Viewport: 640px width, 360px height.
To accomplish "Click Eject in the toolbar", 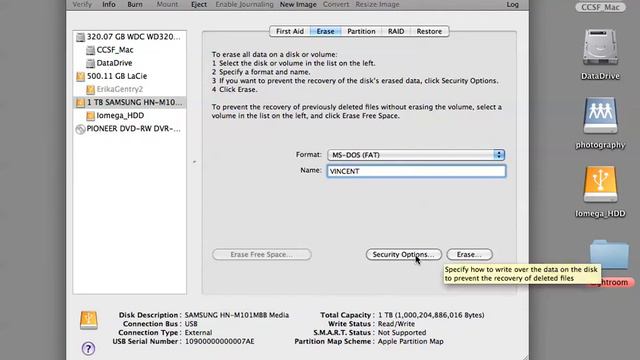I will 199,4.
